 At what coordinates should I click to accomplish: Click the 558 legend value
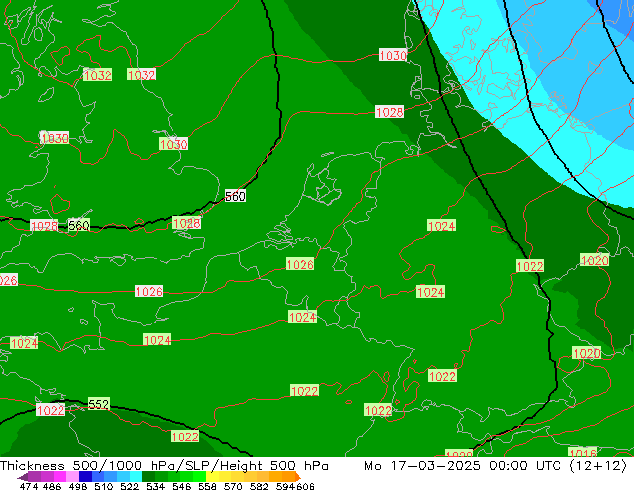pyautogui.click(x=207, y=486)
